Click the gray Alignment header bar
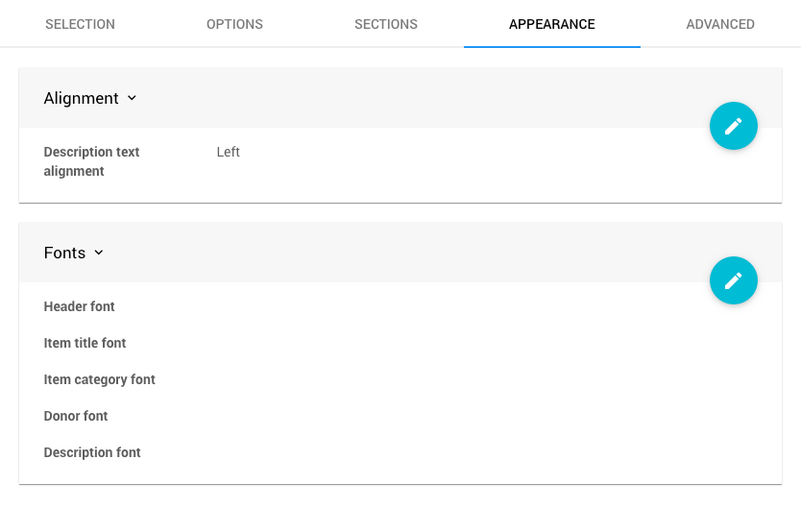Screen dimensions: 801x532 click(x=384, y=98)
